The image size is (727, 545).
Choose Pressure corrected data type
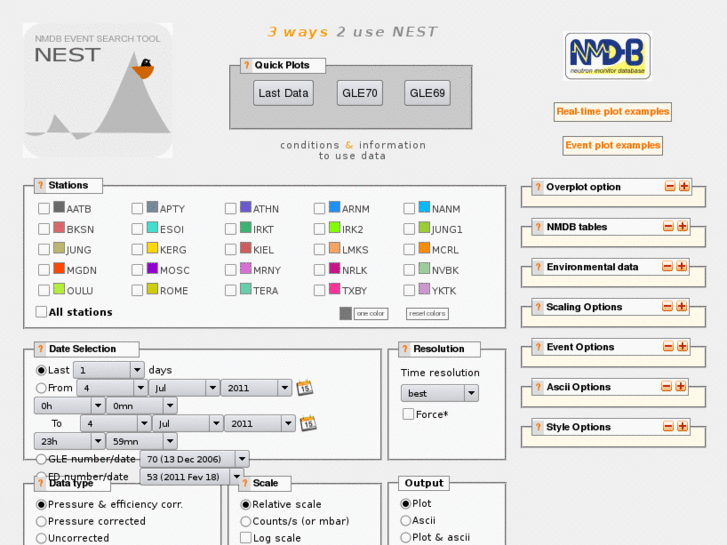[x=41, y=521]
